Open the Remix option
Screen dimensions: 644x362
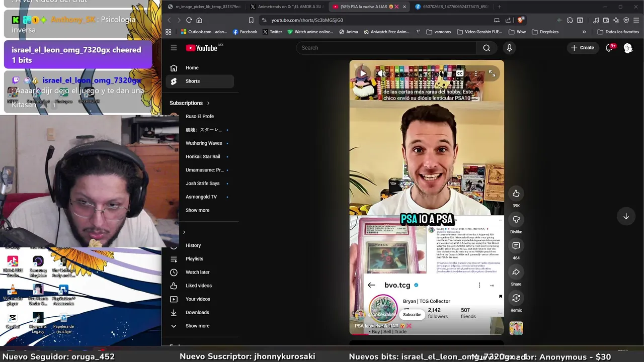tap(516, 298)
